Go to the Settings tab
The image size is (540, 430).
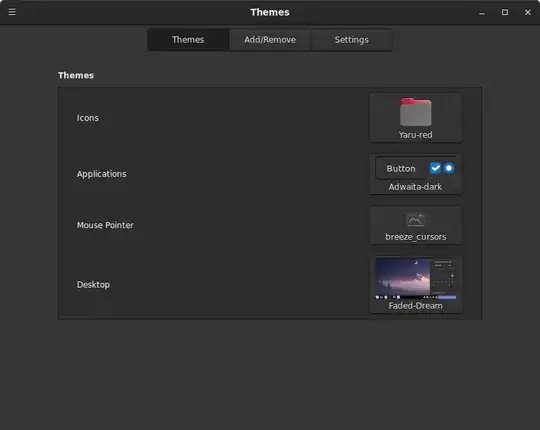click(352, 40)
